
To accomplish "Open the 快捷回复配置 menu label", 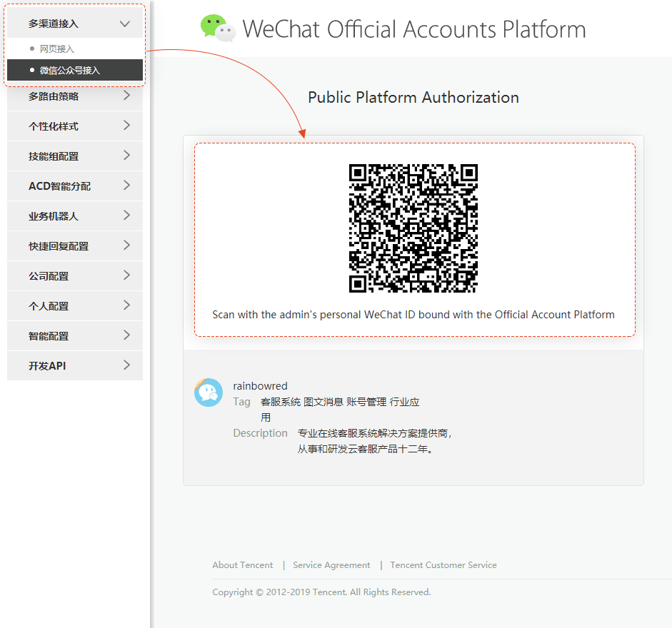I will click(59, 246).
